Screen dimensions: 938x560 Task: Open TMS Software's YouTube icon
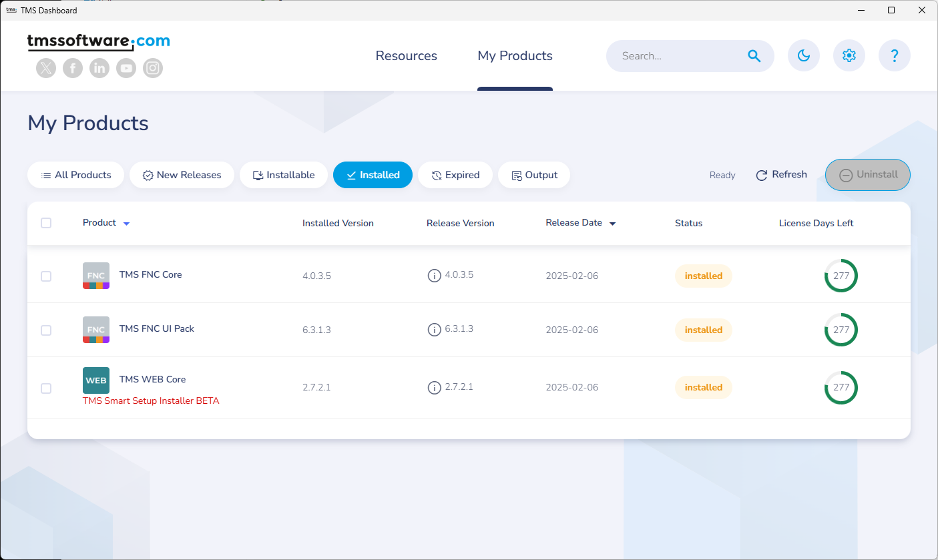tap(126, 67)
